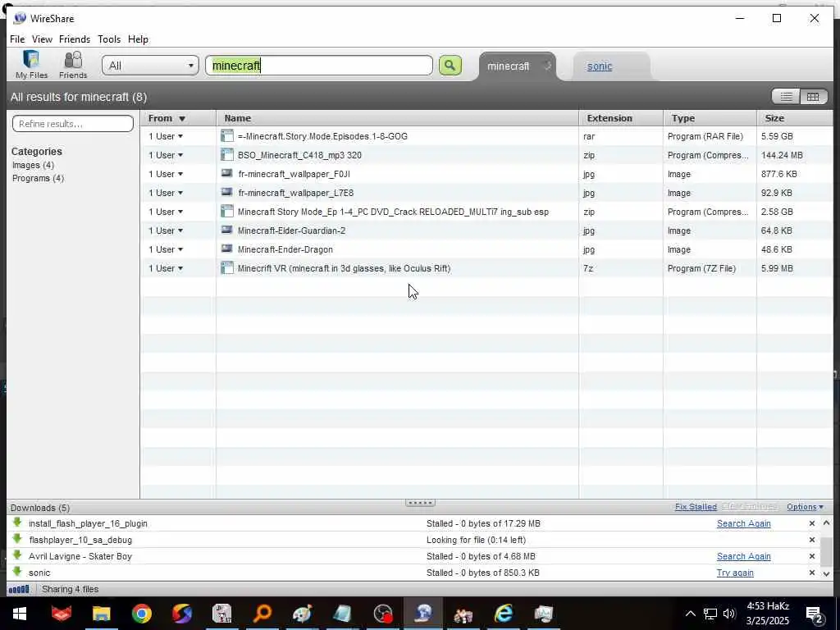Expand 1 User dropdown for fr-minecraft_wallpaper_F0JI

(x=166, y=174)
